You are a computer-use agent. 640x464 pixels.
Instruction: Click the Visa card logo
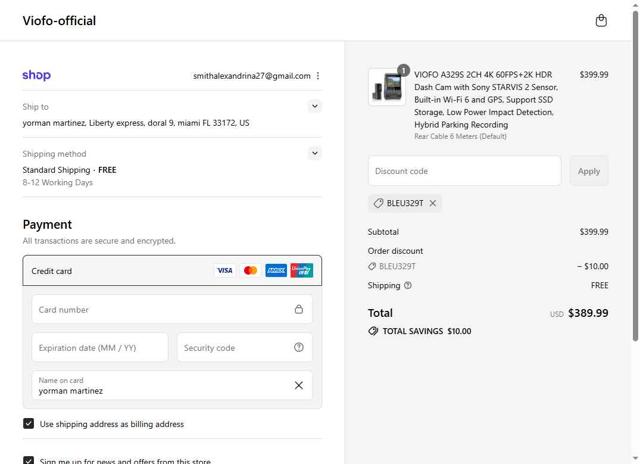point(224,271)
